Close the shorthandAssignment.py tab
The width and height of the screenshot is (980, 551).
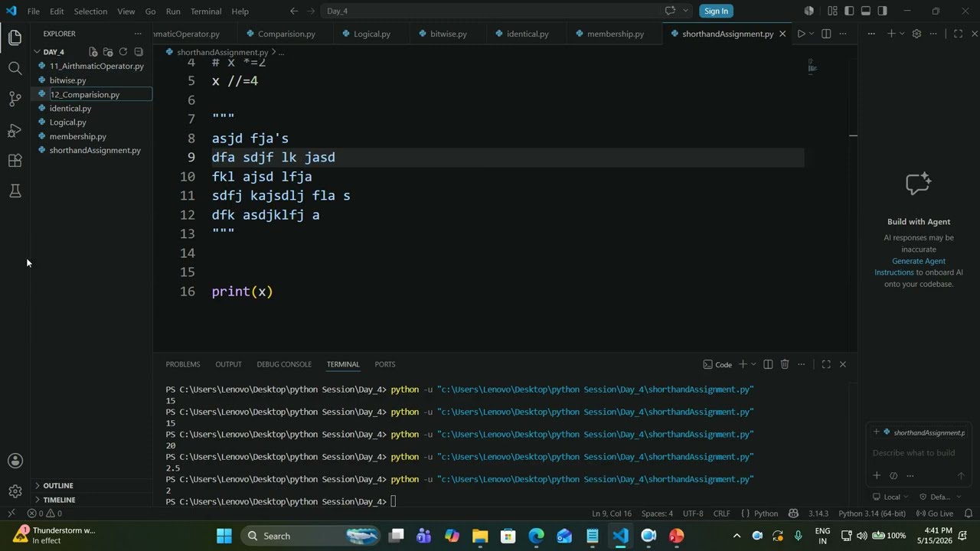tap(782, 34)
